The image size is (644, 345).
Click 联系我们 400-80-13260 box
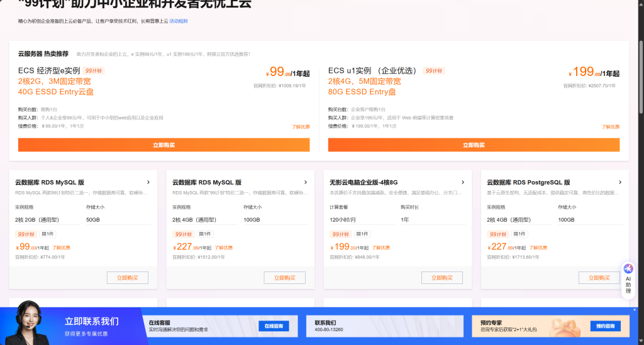[x=385, y=326]
